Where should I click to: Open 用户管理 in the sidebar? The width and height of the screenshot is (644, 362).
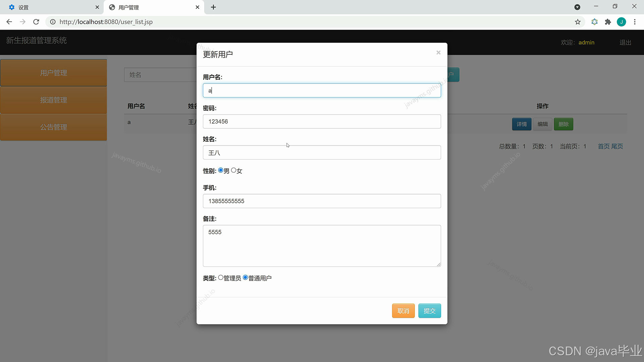pos(54,73)
